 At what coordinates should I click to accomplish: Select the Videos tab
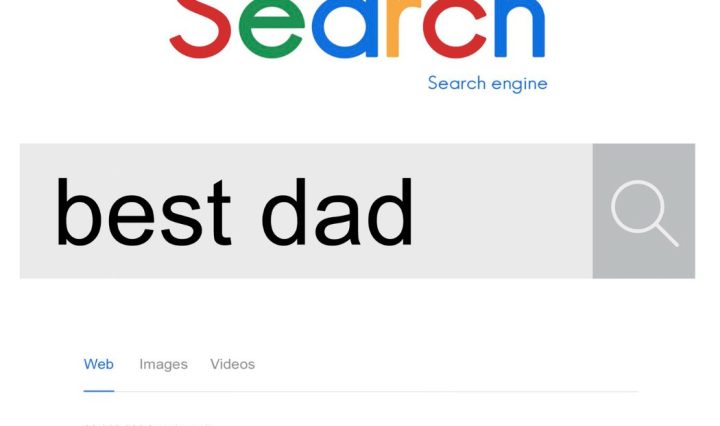tap(232, 364)
